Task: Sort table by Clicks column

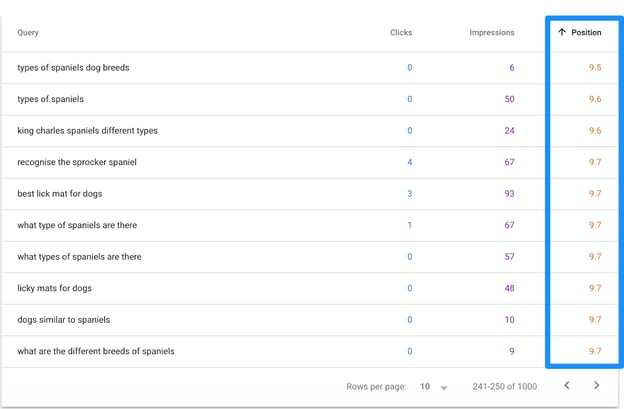Action: pos(400,33)
